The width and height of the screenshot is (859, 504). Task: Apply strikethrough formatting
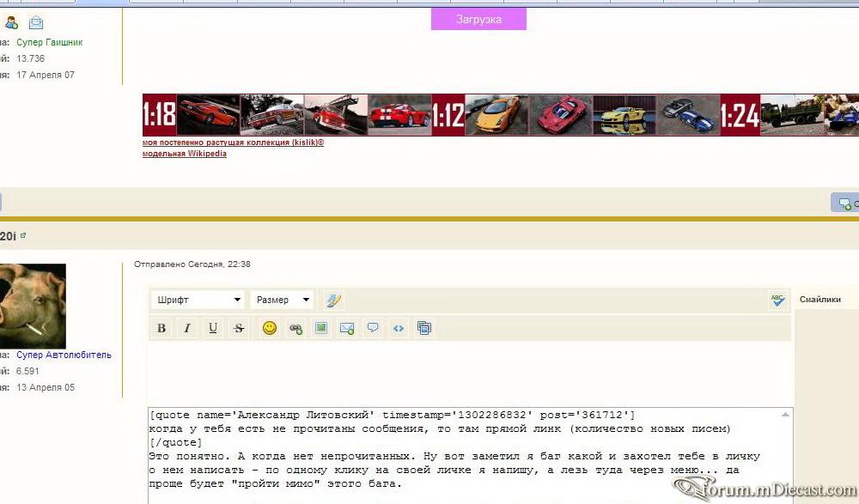click(x=239, y=328)
